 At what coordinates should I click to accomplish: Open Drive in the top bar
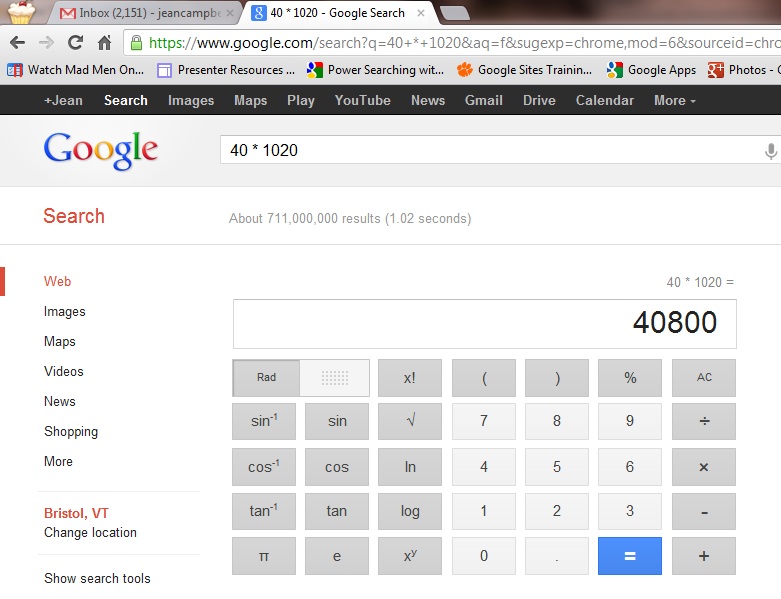click(x=539, y=100)
